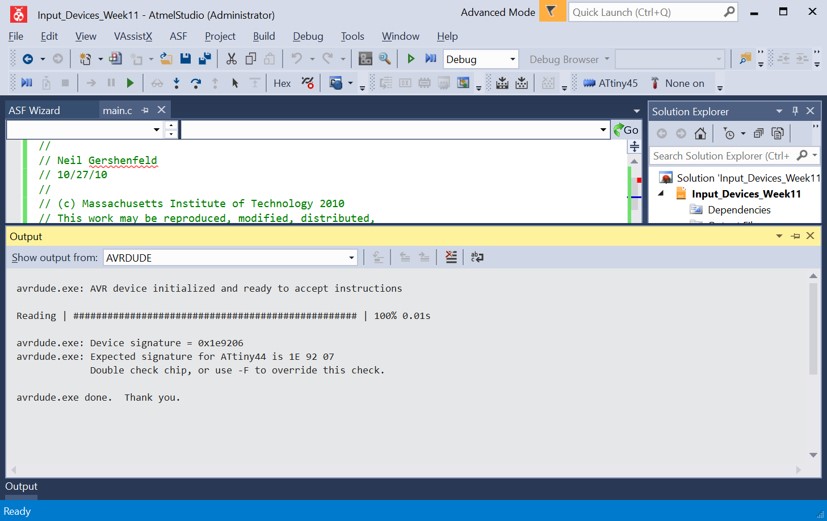The height and width of the screenshot is (521, 827).
Task: Open the Debug menu
Action: coord(308,36)
